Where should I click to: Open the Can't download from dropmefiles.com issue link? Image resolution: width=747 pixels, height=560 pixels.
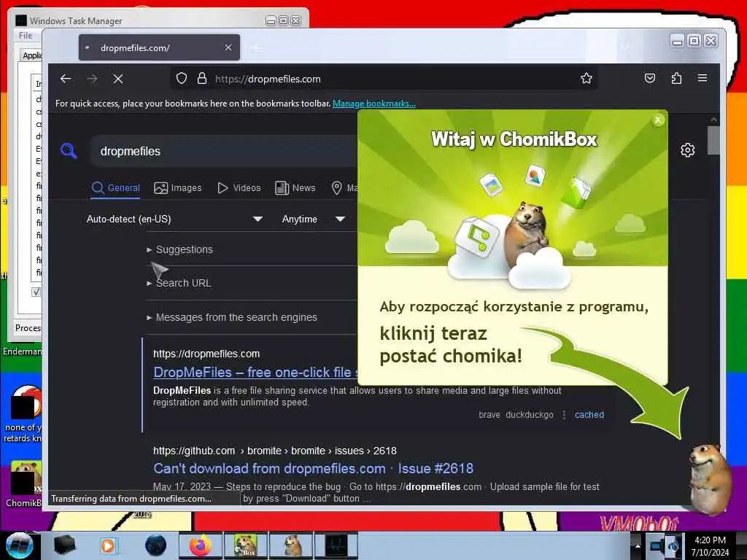click(x=313, y=469)
